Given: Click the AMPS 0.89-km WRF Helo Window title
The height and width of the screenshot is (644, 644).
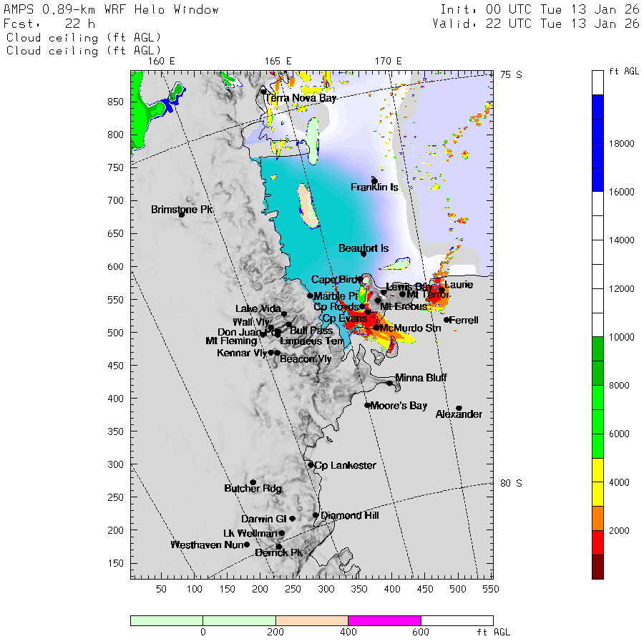Looking at the screenshot, I should tap(112, 10).
